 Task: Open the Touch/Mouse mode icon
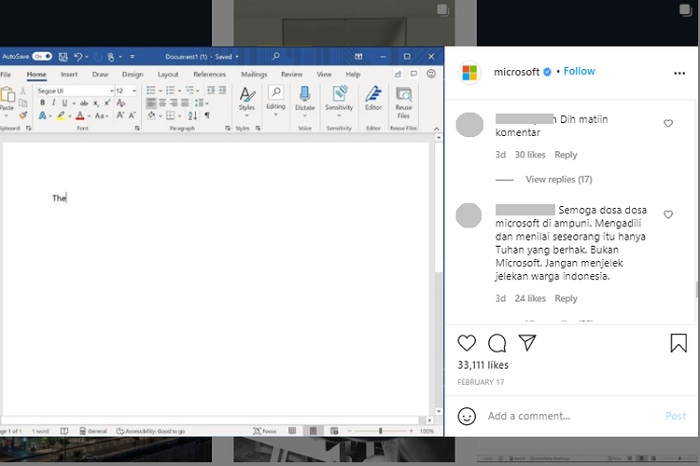[111, 57]
